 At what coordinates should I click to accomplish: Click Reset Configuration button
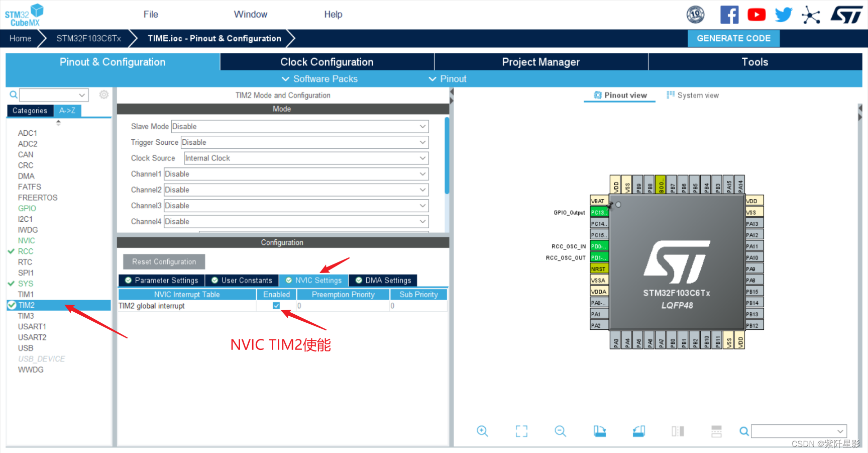[164, 262]
